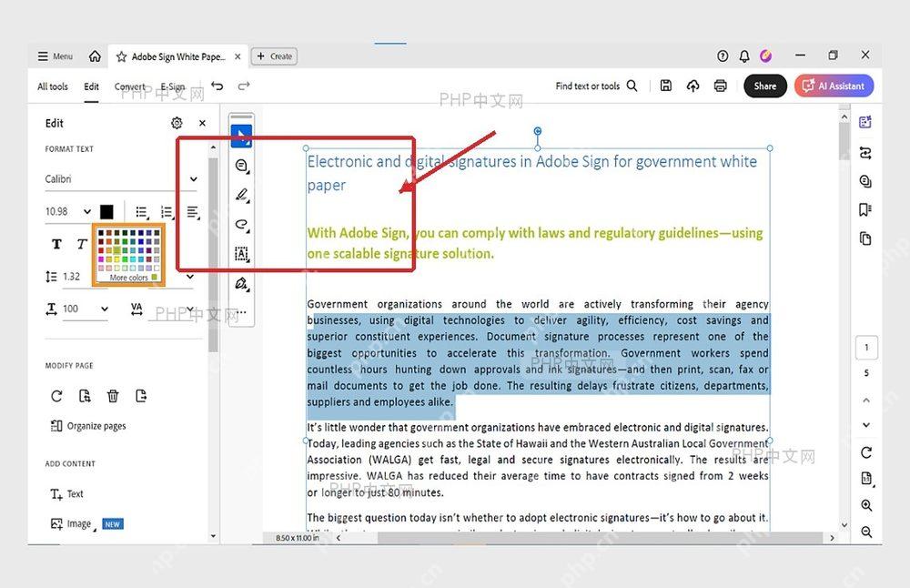The width and height of the screenshot is (910, 588).
Task: Zoom in on the document
Action: [866, 505]
